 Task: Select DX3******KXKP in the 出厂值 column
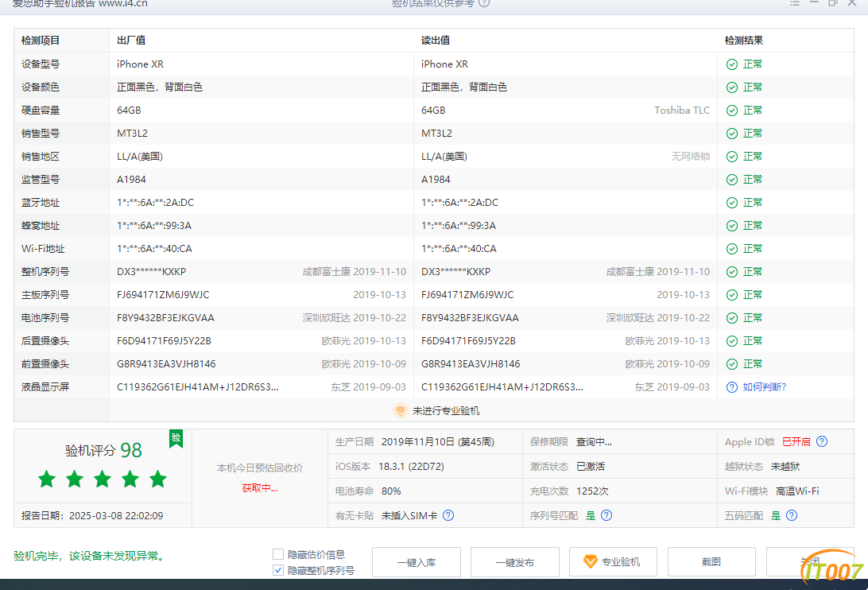[152, 272]
